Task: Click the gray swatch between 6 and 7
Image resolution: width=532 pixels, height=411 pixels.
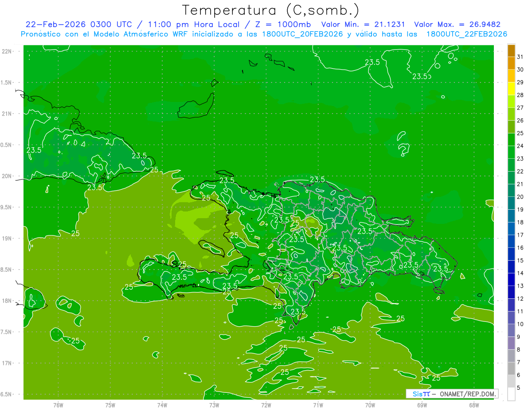Action: coord(511,368)
